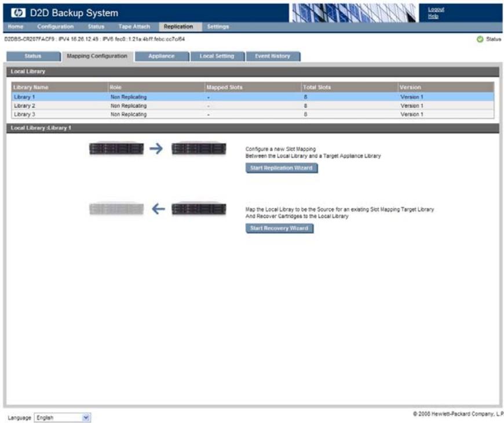This screenshot has width=504, height=423.
Task: Click Start Replication Wizard button
Action: click(x=282, y=168)
